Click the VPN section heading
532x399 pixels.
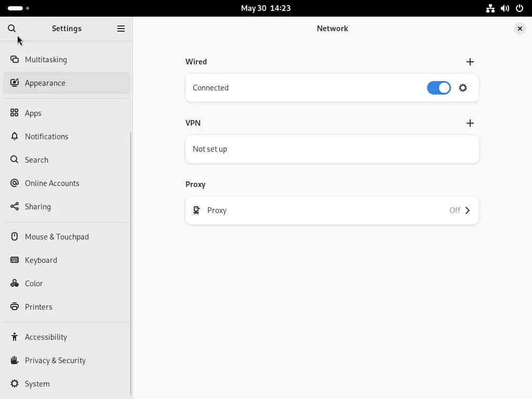(x=193, y=123)
